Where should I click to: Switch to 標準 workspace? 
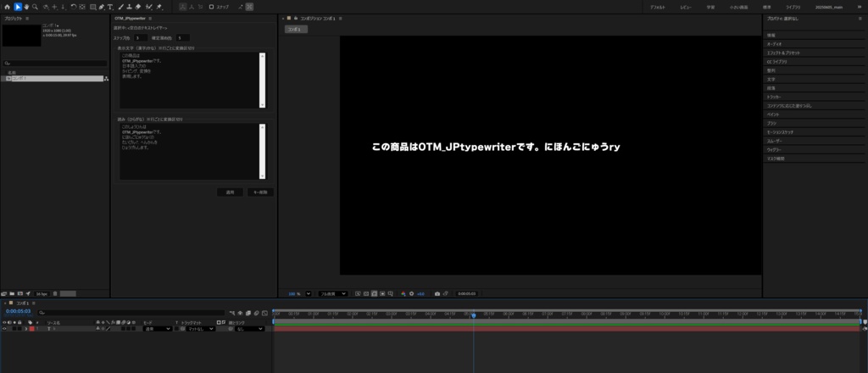tap(766, 7)
